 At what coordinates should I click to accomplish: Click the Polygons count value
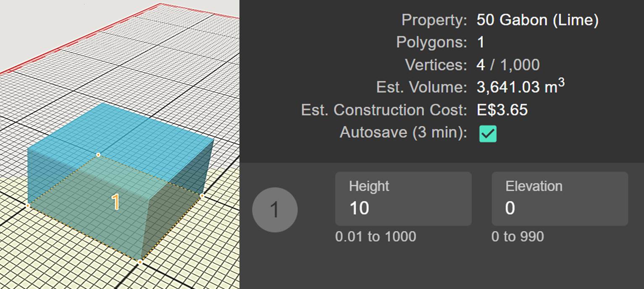click(481, 42)
